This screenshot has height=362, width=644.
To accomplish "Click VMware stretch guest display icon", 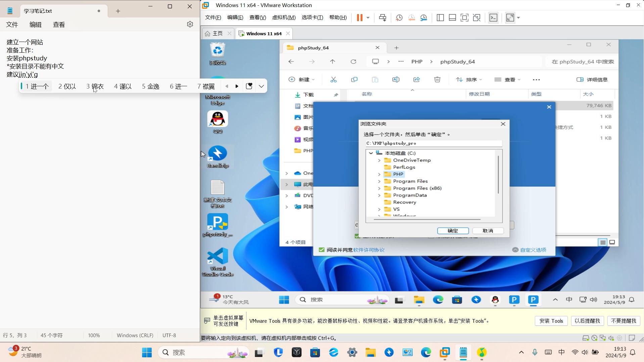I will [510, 17].
